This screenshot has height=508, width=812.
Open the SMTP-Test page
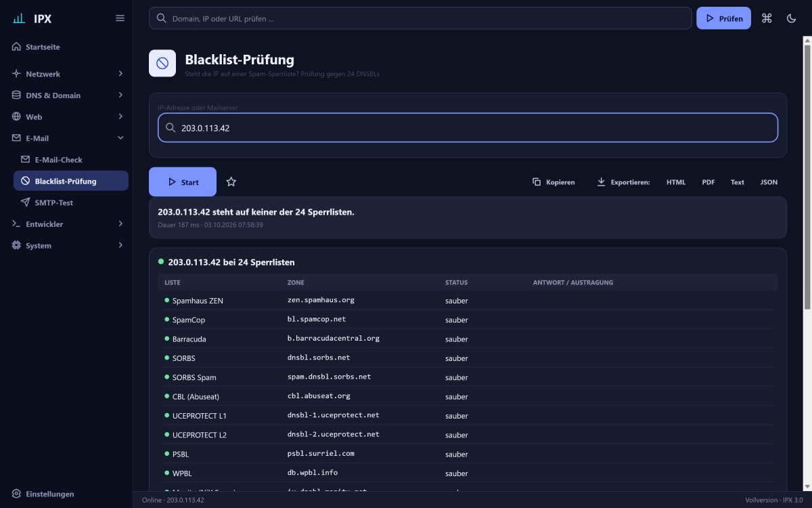[x=71, y=203]
